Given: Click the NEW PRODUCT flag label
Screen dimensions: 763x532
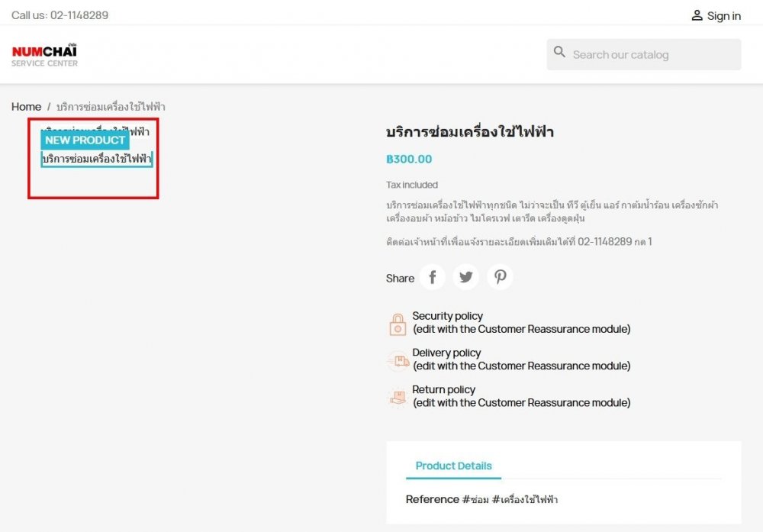Looking at the screenshot, I should pos(85,140).
